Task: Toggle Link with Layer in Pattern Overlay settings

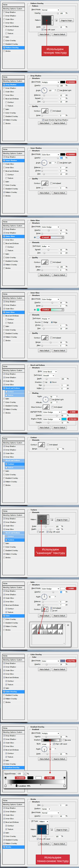Action: click(42, 30)
